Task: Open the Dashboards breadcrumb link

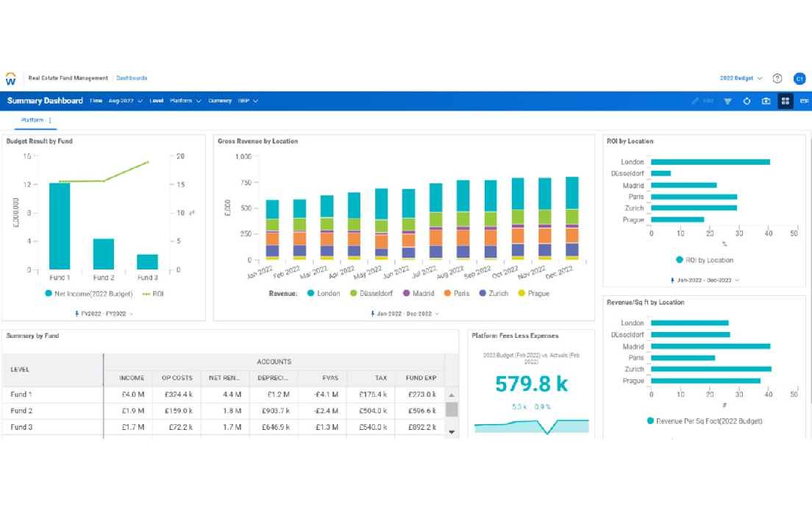Action: coord(132,78)
